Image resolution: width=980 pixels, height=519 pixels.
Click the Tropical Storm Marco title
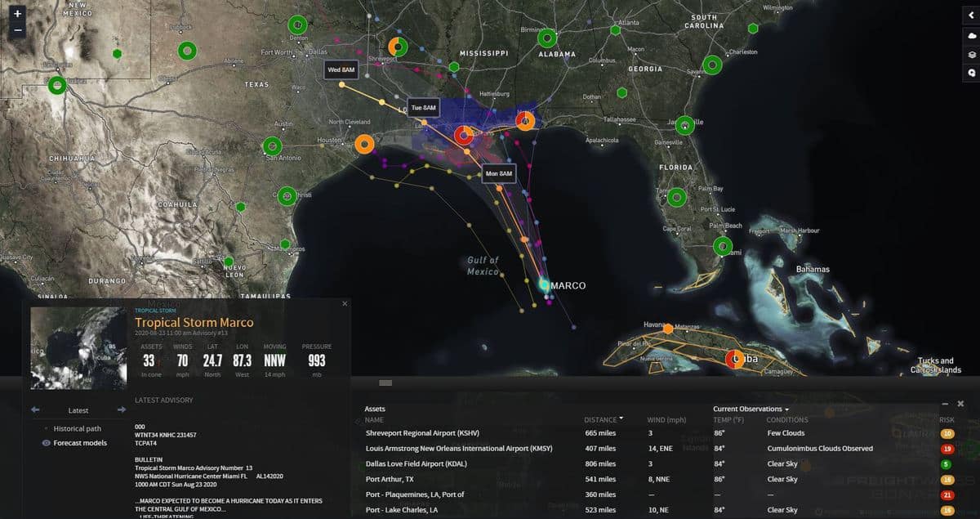click(x=194, y=322)
